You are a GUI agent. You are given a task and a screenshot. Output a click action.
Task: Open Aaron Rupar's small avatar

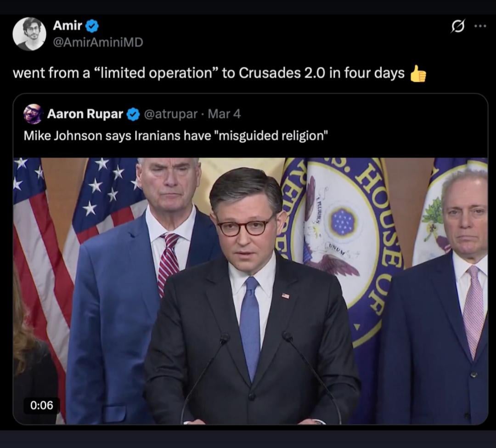click(33, 114)
